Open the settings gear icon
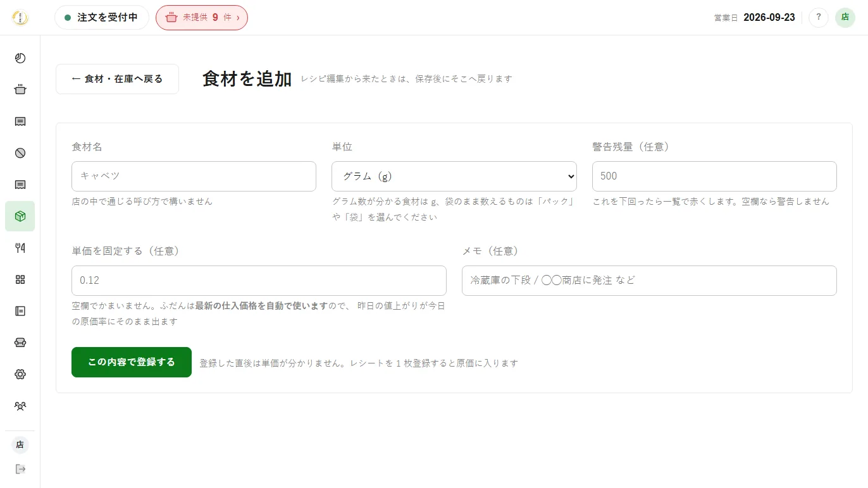 pyautogui.click(x=20, y=374)
